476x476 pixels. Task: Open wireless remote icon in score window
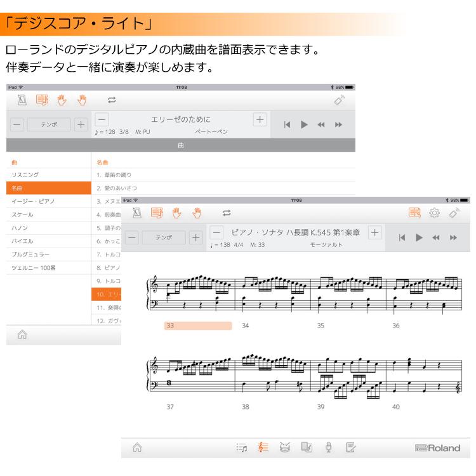(x=454, y=213)
